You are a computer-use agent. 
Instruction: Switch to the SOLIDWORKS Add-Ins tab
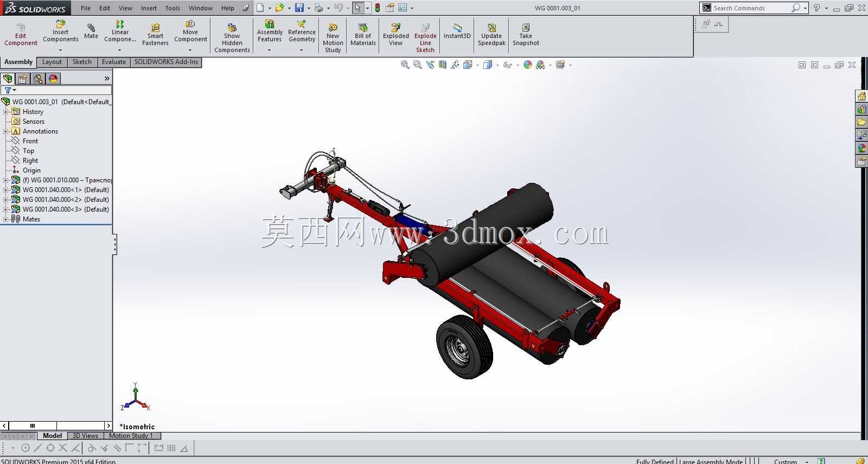(x=166, y=62)
